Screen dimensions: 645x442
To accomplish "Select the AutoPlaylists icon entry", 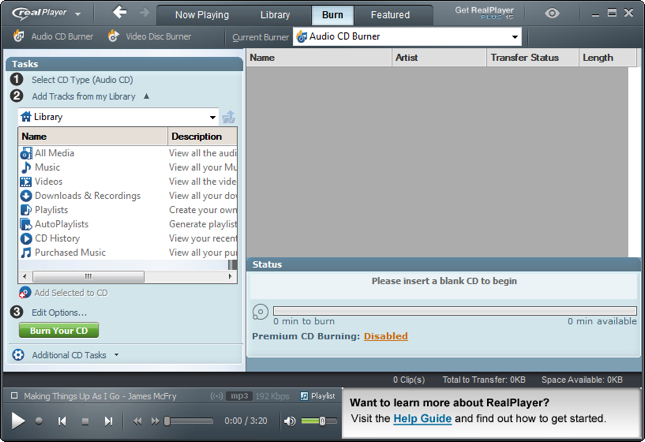I will click(x=26, y=224).
